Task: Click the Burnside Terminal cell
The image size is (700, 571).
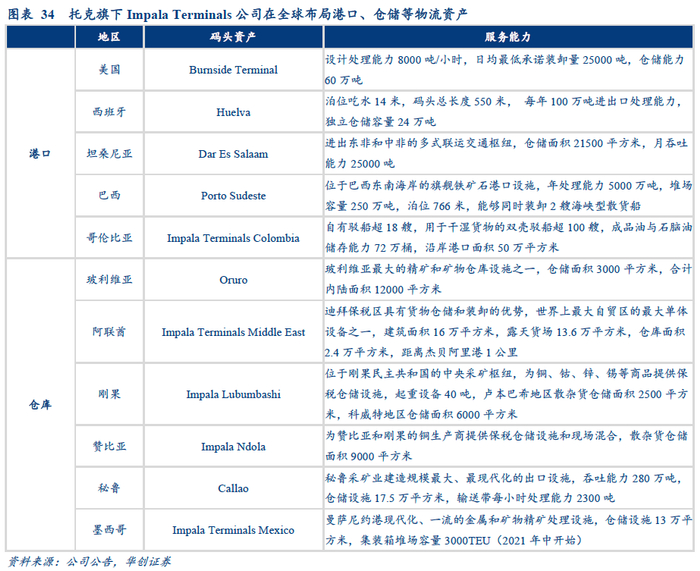Action: point(233,70)
